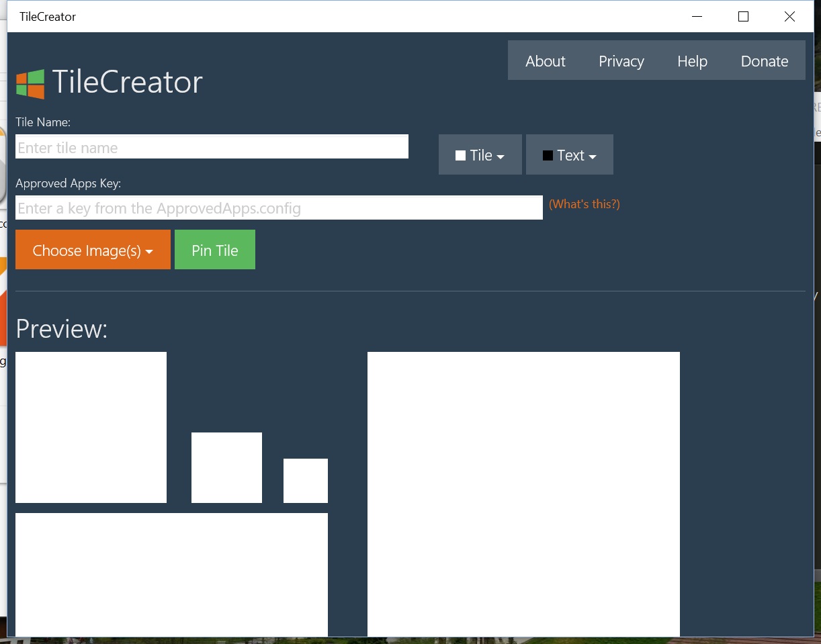
Task: Go to the Privacy page
Action: (621, 61)
